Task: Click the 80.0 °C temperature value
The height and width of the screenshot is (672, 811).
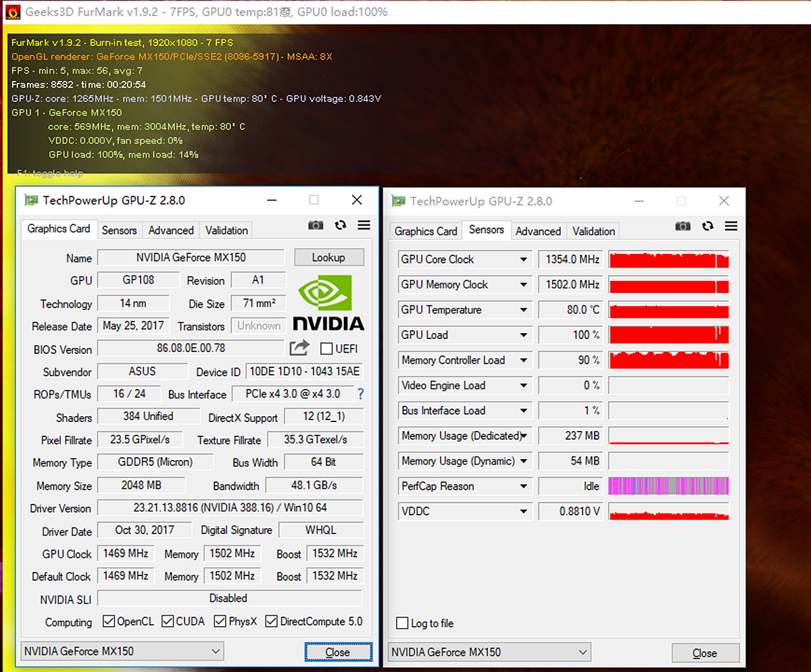Action: click(x=570, y=310)
